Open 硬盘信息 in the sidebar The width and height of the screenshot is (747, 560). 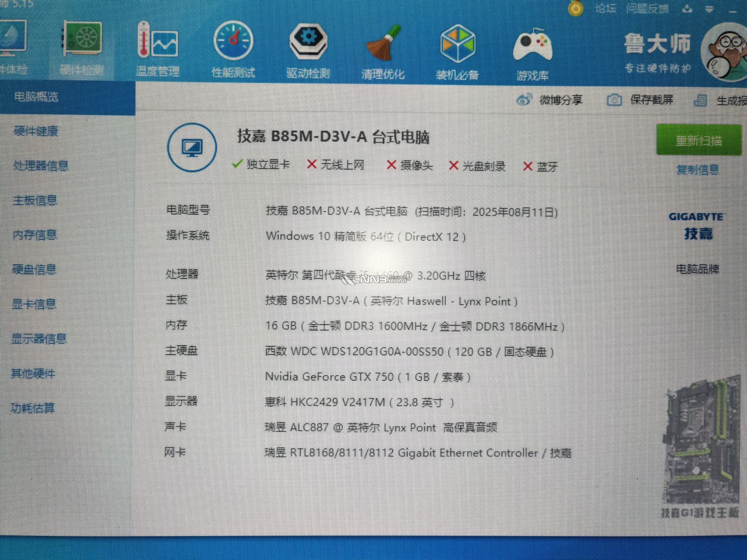[x=34, y=269]
